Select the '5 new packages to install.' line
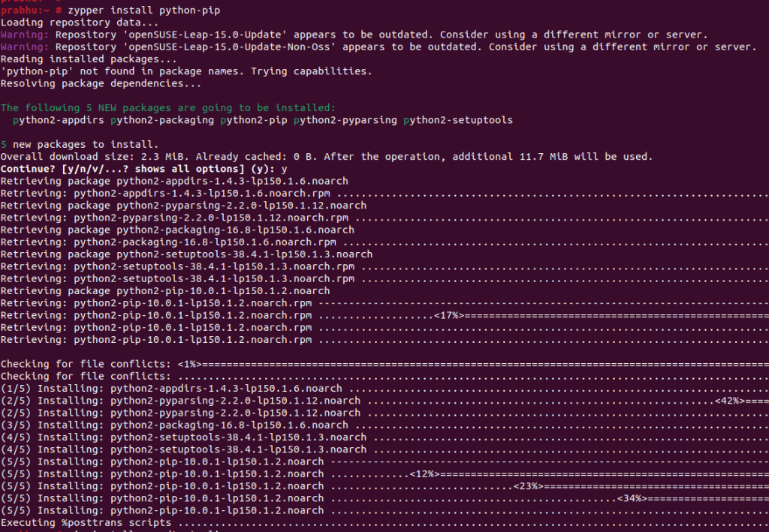 tap(80, 145)
